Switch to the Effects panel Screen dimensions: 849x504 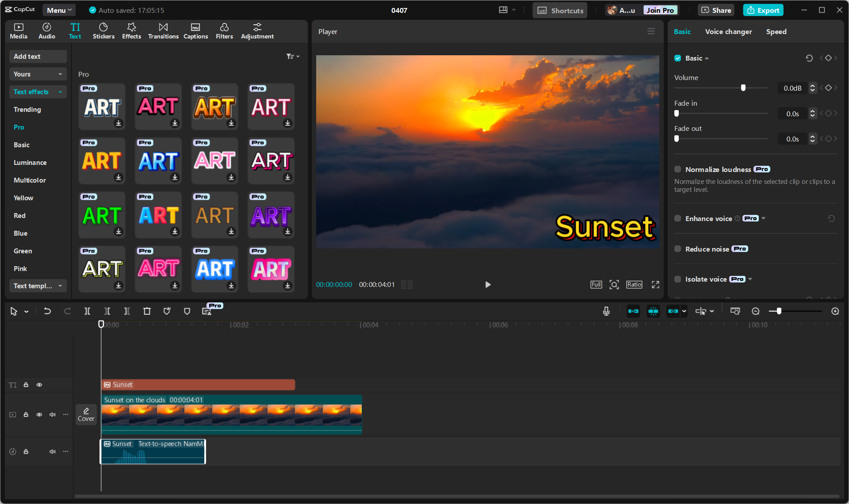pyautogui.click(x=131, y=31)
